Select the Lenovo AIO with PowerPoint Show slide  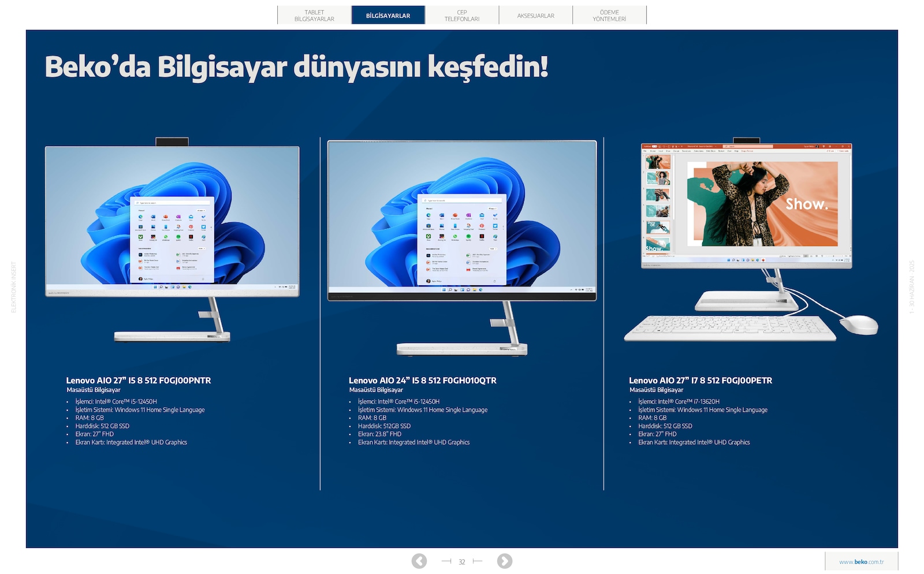[x=747, y=205]
